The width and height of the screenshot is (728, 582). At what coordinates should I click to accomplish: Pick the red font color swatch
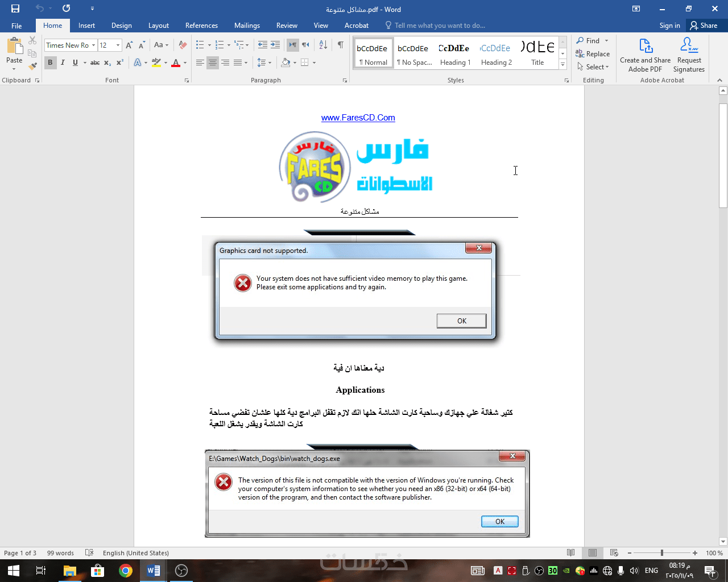(175, 63)
